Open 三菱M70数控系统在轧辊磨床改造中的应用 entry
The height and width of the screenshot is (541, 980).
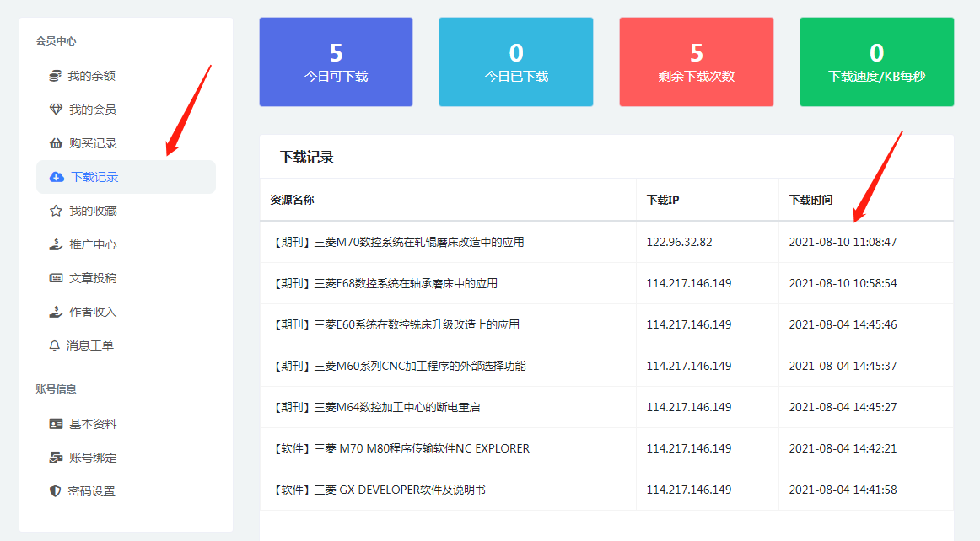[397, 242]
